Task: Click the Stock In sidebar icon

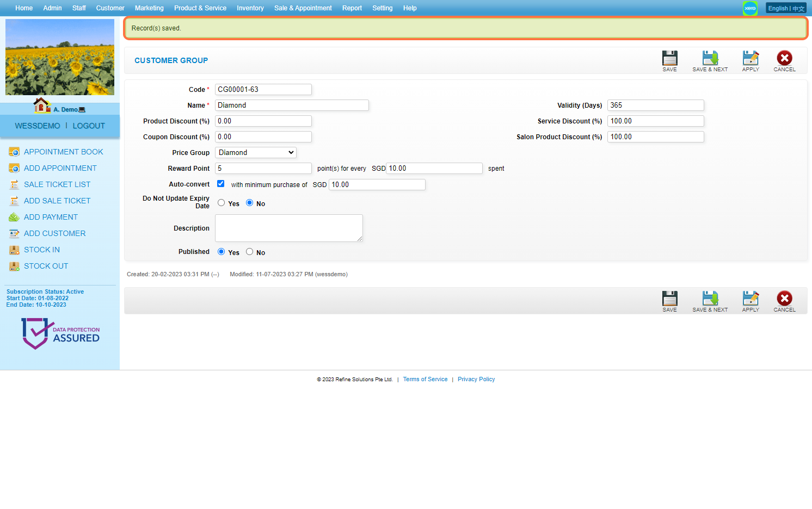Action: 14,250
